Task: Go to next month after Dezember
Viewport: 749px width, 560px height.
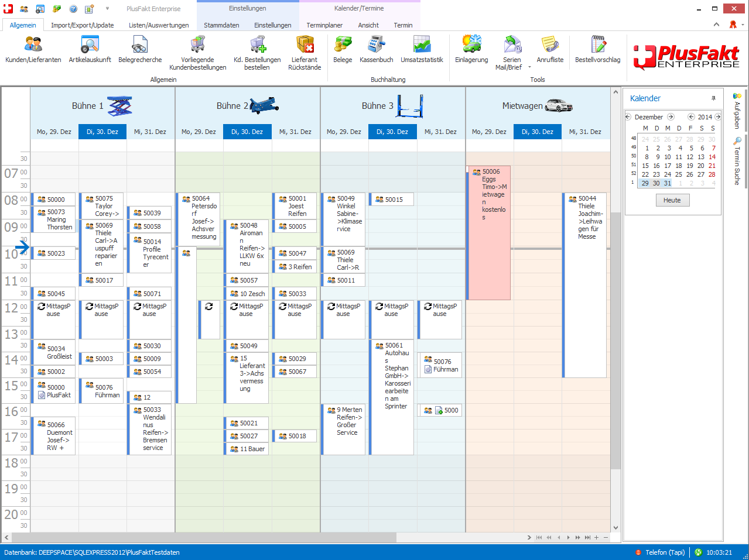Action: point(671,117)
